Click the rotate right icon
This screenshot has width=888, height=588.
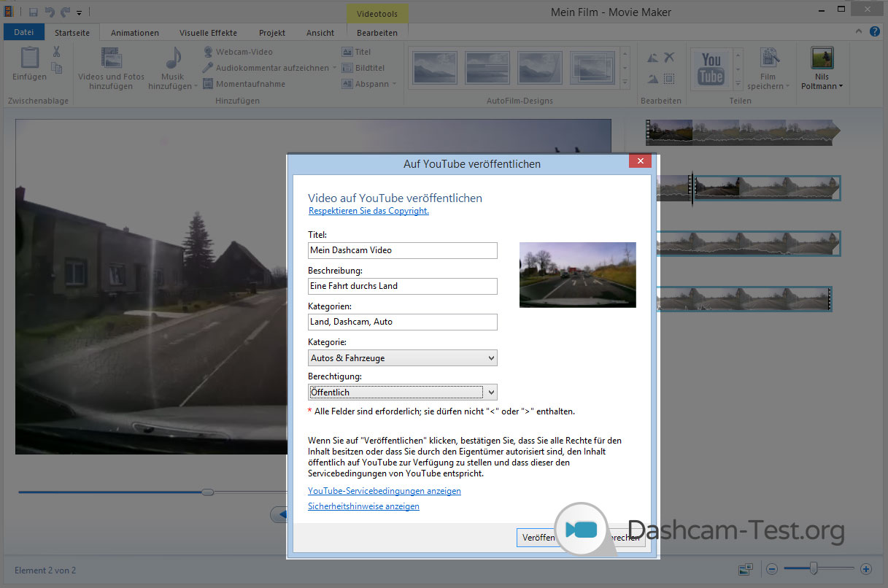[652, 79]
